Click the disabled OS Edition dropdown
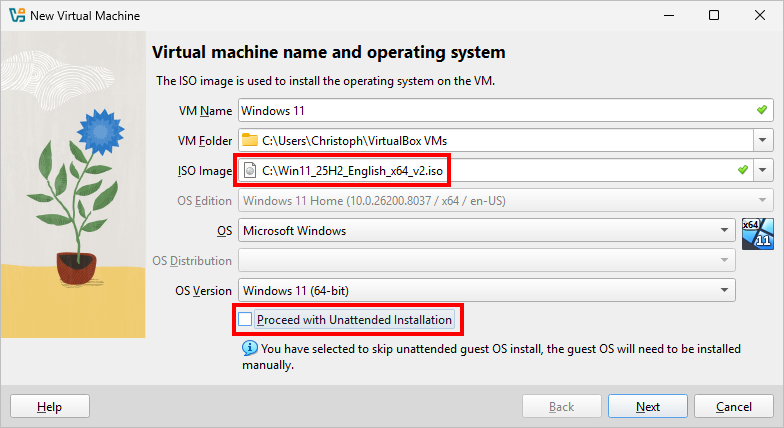 click(x=506, y=200)
